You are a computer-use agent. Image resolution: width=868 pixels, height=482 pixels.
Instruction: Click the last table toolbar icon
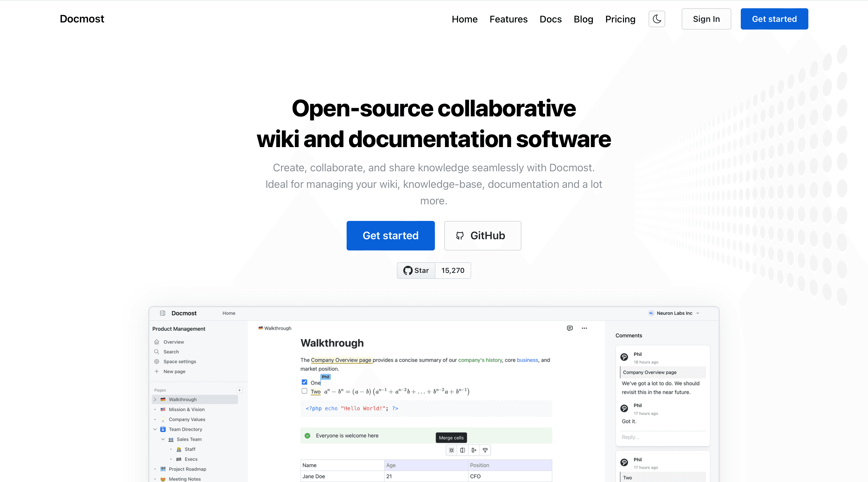pyautogui.click(x=485, y=450)
